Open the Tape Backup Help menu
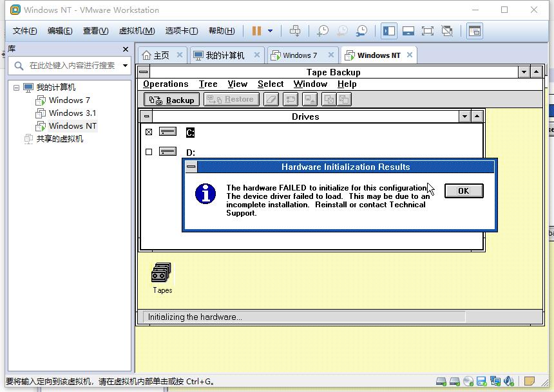The image size is (554, 392). point(347,84)
